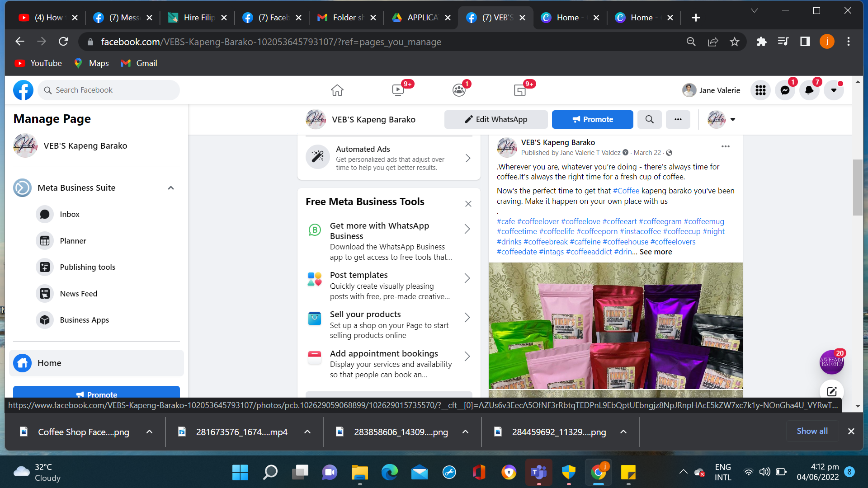Open the Facebook apps grid menu
The image size is (868, 488).
(x=761, y=90)
